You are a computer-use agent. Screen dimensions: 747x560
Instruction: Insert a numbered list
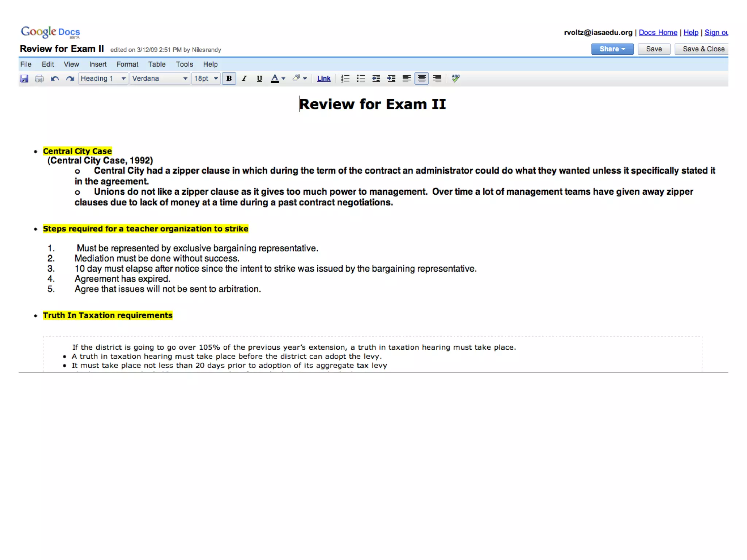click(345, 78)
